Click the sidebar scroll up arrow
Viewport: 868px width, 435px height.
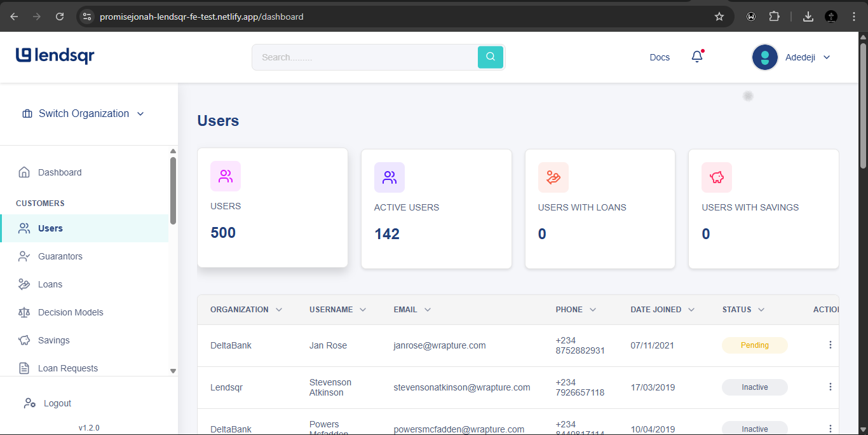click(173, 151)
